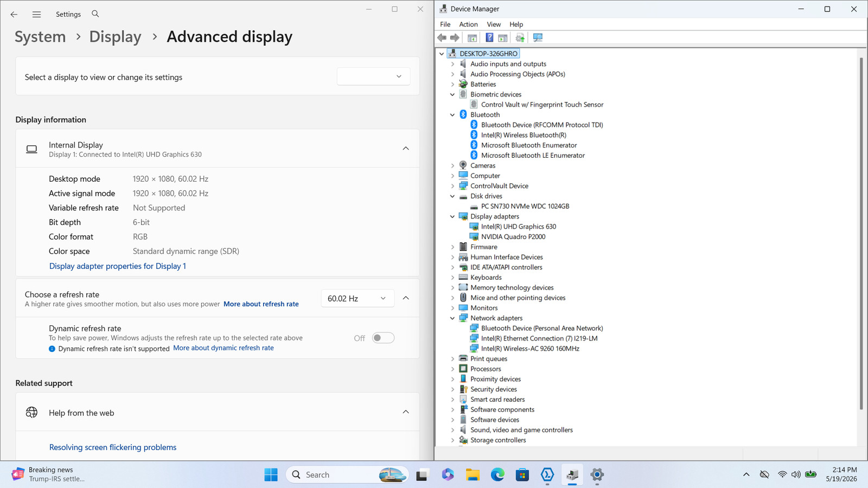Expand the Processors tree node
The image size is (868, 488).
point(453,369)
